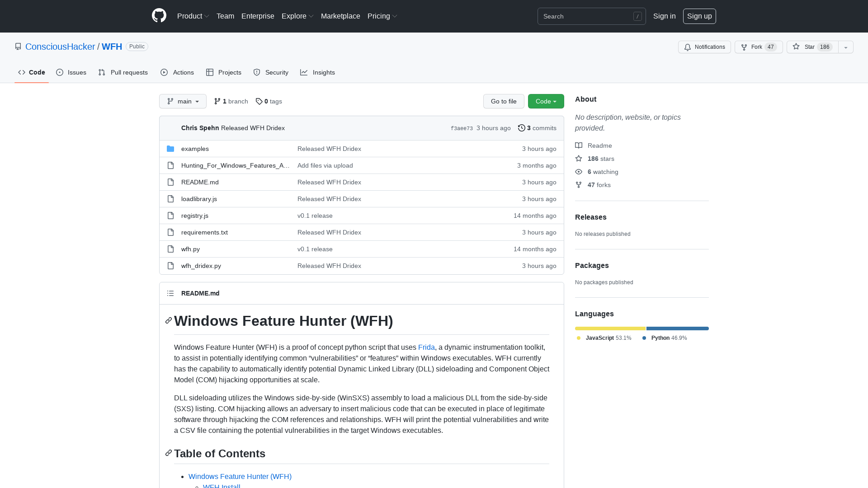Click the commit history clock icon
Screen dimensions: 868x488
[x=522, y=128]
